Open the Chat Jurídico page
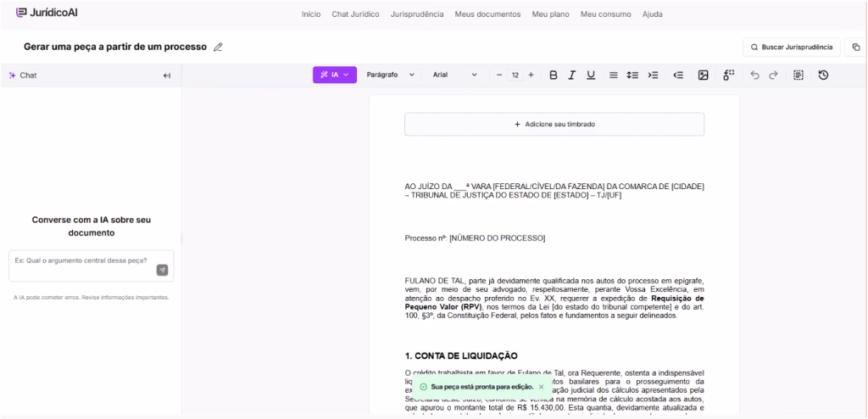 (355, 14)
